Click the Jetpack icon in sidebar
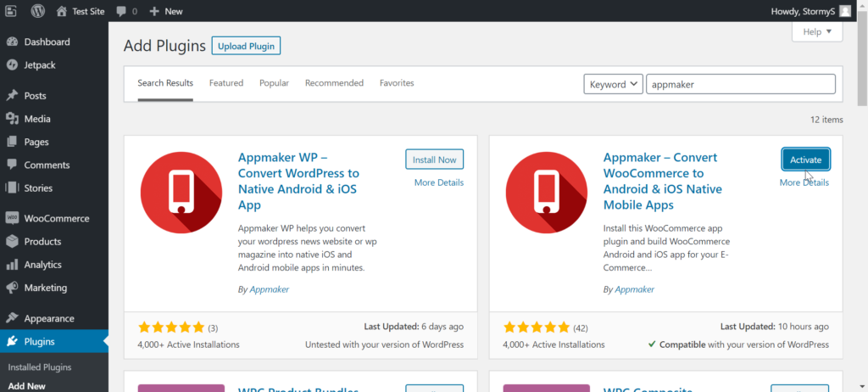Image resolution: width=868 pixels, height=392 pixels. tap(12, 64)
